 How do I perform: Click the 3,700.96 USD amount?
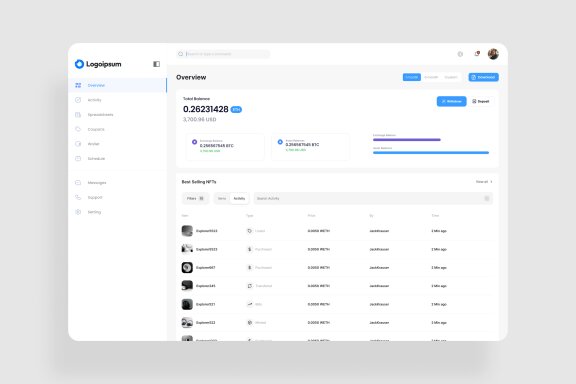point(199,119)
